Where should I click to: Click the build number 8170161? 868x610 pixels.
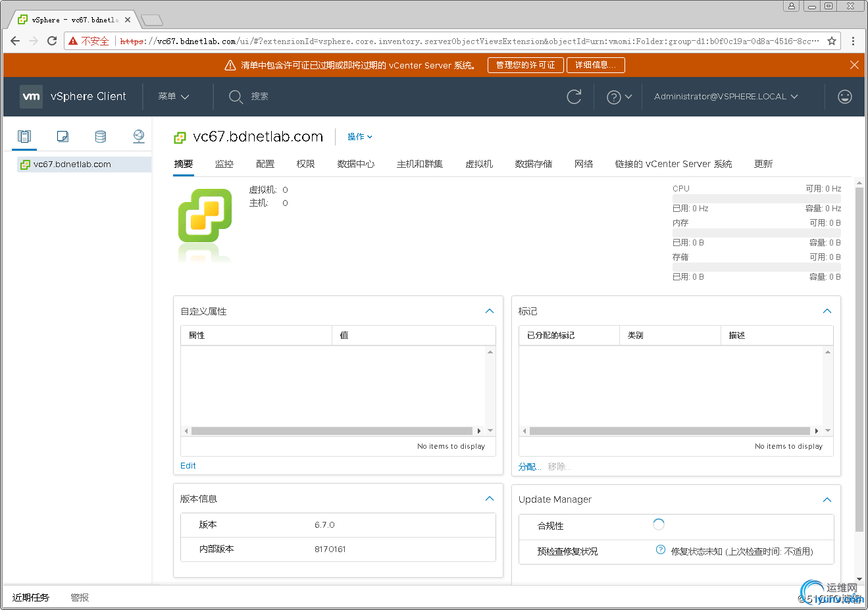click(x=330, y=549)
